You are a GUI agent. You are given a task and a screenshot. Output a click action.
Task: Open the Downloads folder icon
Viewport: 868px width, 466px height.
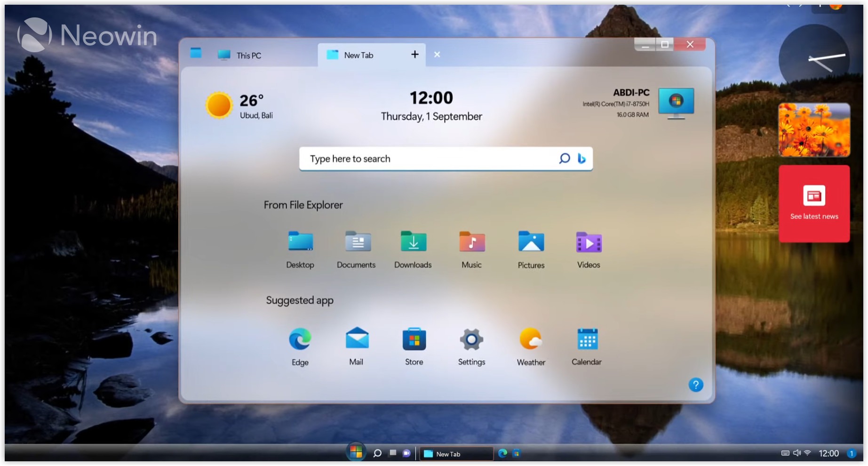coord(414,241)
